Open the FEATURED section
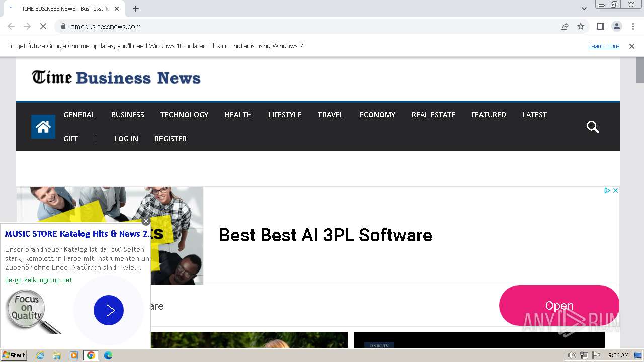644x362 pixels. [x=489, y=115]
